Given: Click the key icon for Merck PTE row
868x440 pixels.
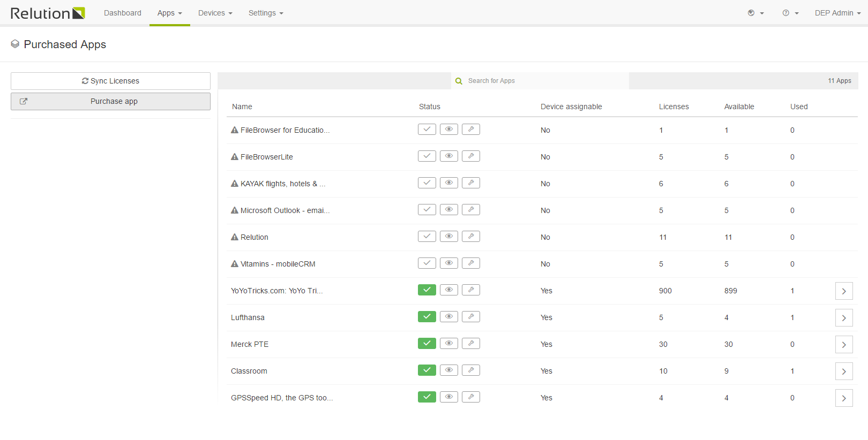Looking at the screenshot, I should point(471,343).
